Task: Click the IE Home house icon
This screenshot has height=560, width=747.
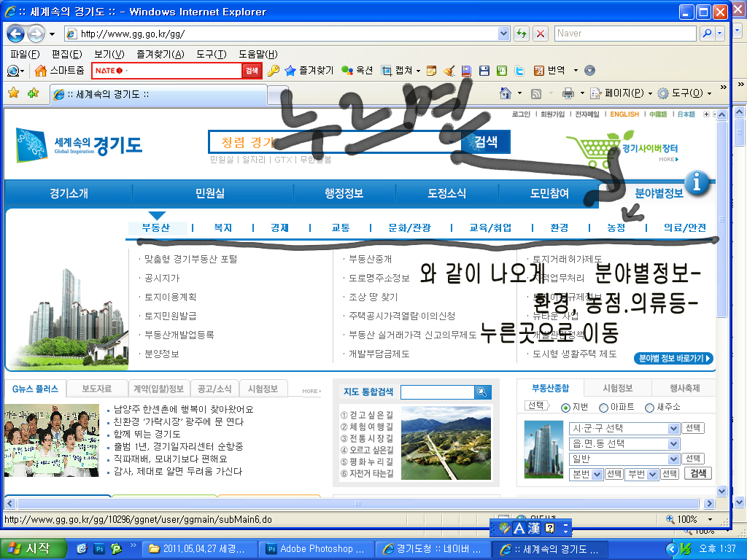Action: pyautogui.click(x=506, y=93)
